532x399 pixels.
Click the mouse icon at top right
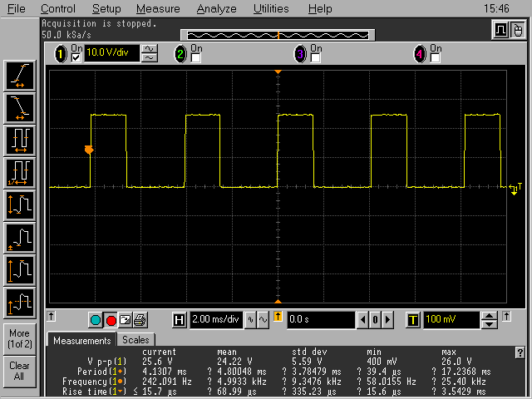tap(516, 31)
